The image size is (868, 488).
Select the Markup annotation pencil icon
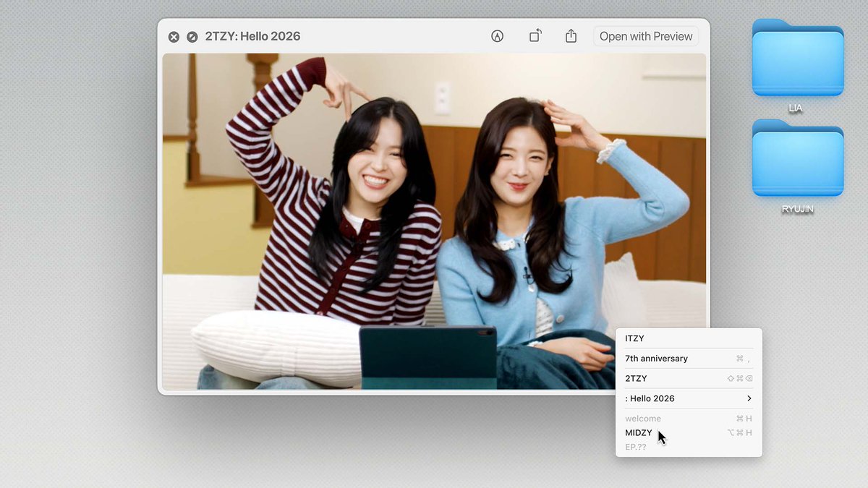(497, 35)
